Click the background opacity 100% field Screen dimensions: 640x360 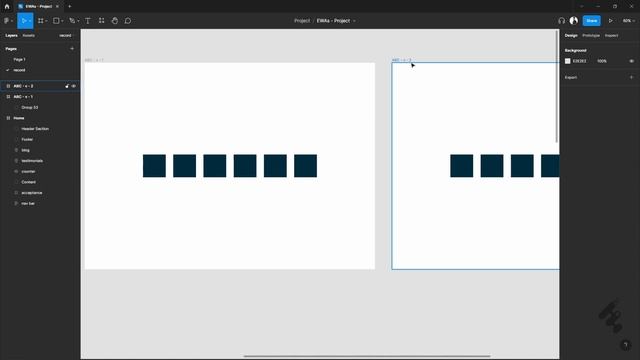click(x=602, y=61)
